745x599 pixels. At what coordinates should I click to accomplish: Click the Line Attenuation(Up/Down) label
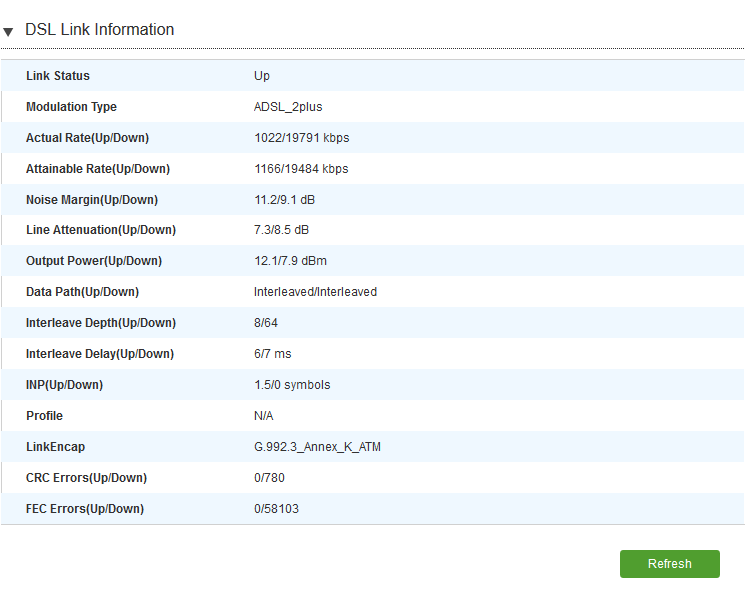[x=101, y=230]
